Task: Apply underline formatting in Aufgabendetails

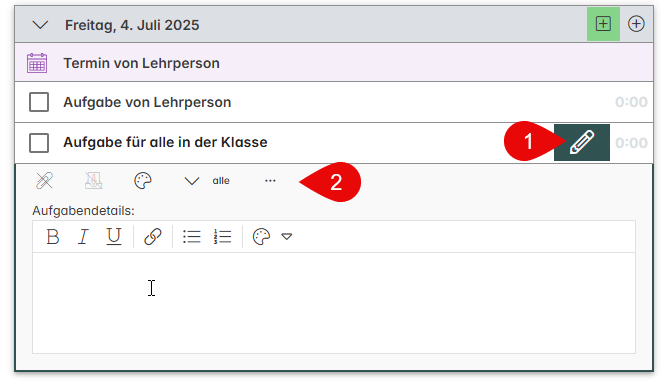Action: tap(113, 236)
